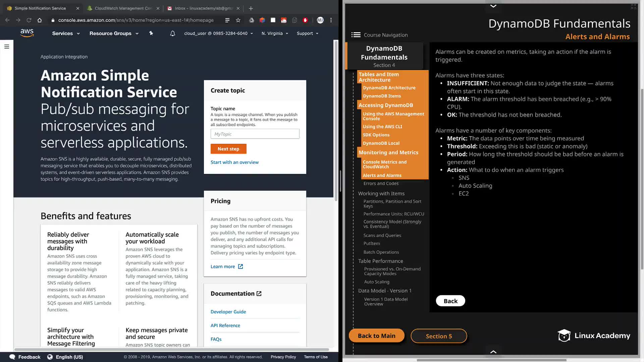Click the Topic name input field
The image size is (644, 362).
255,134
